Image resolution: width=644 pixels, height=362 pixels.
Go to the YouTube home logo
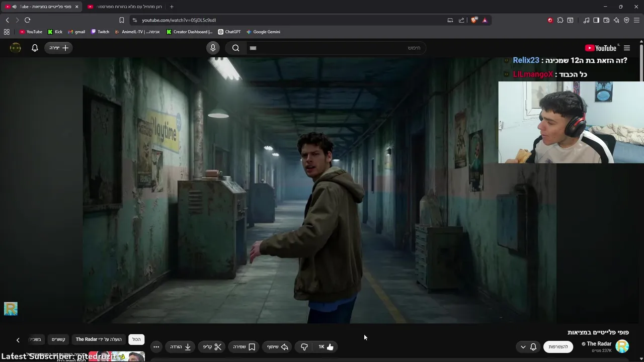(x=601, y=48)
